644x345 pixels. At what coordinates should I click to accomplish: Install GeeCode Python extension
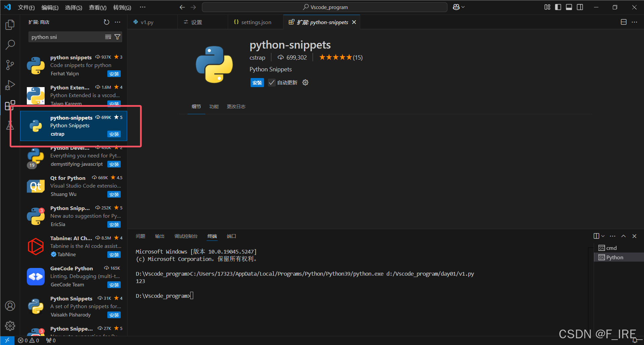click(114, 285)
